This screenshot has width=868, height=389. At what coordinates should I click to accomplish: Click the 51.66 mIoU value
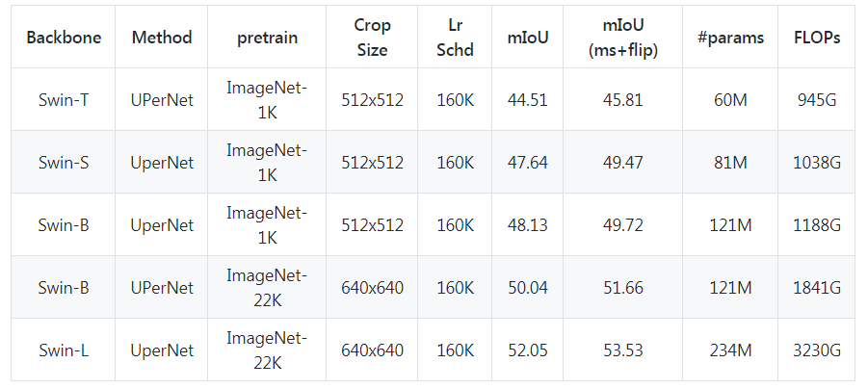pyautogui.click(x=622, y=288)
